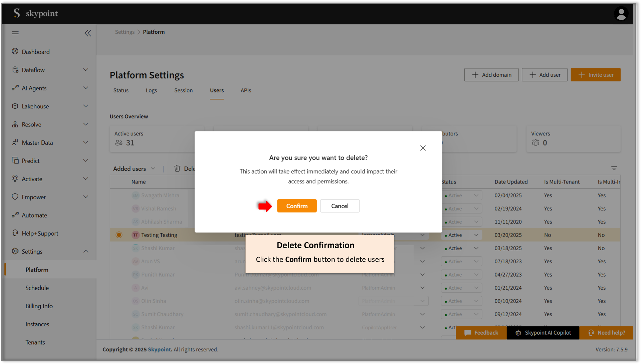Image resolution: width=641 pixels, height=364 pixels.
Task: Switch to the Logs tab
Action: click(151, 90)
